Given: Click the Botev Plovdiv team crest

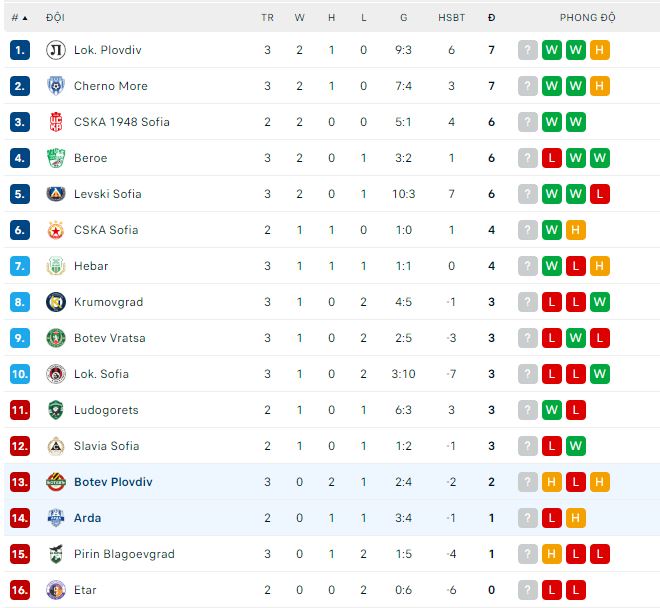Looking at the screenshot, I should (x=56, y=482).
